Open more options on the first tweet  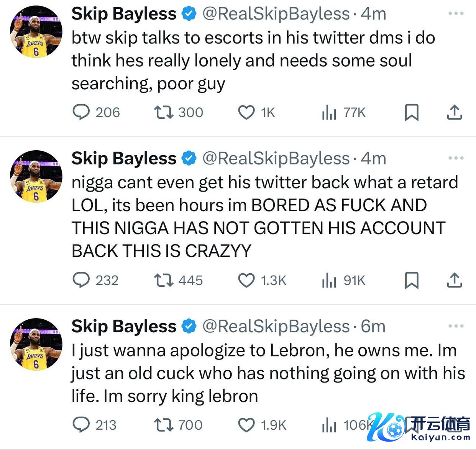click(456, 13)
